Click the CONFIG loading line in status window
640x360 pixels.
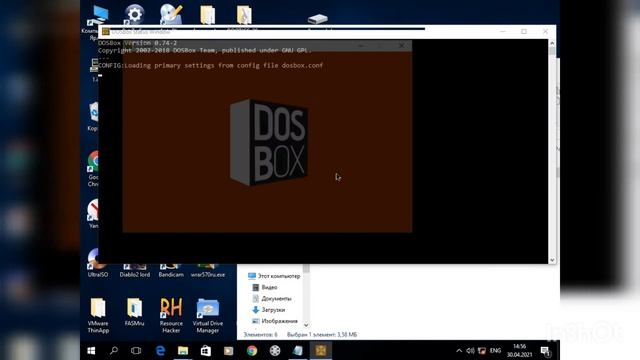coord(211,65)
